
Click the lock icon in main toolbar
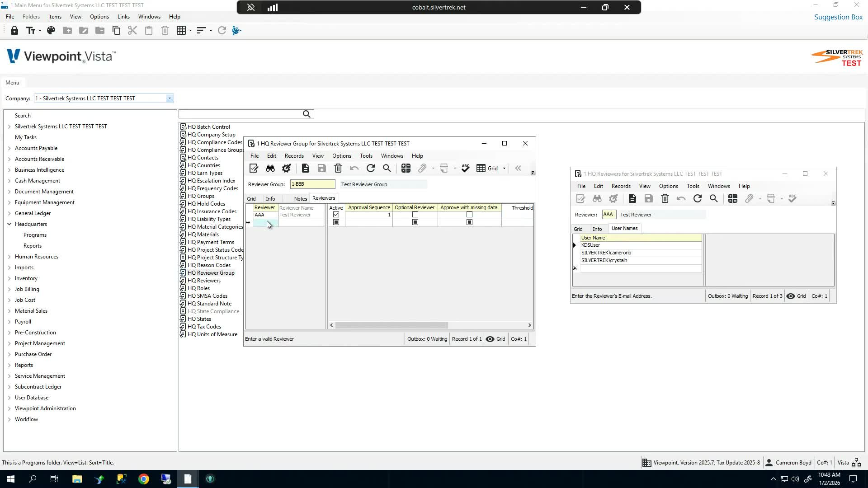point(14,31)
